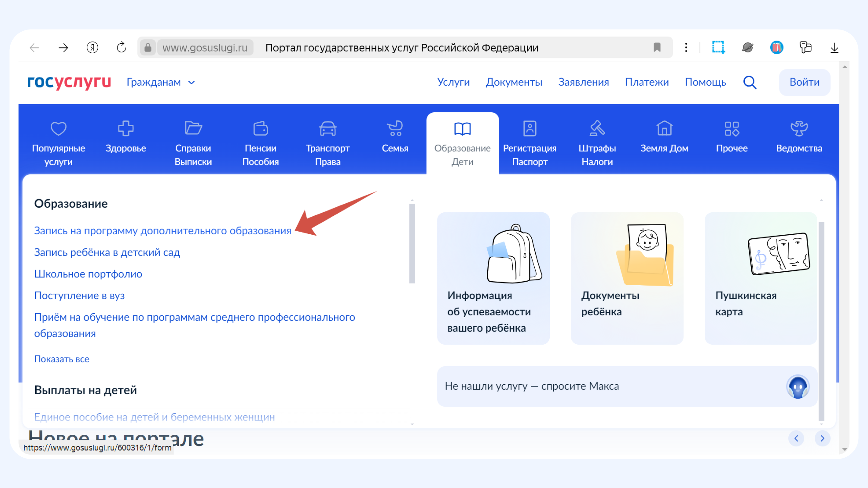The width and height of the screenshot is (868, 488).
Task: Open the Поступление в вуз link
Action: click(x=79, y=295)
